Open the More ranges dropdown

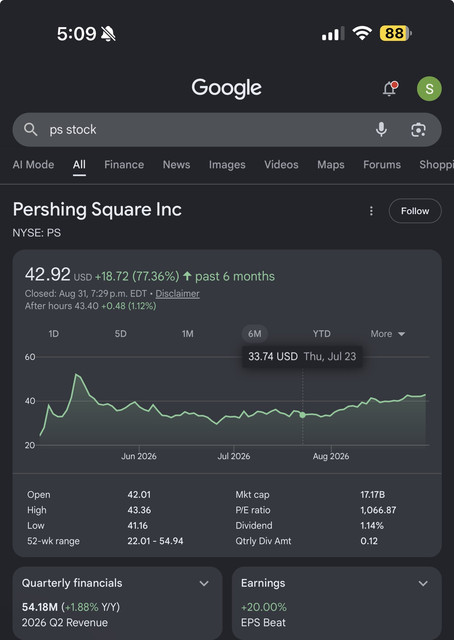click(x=387, y=334)
